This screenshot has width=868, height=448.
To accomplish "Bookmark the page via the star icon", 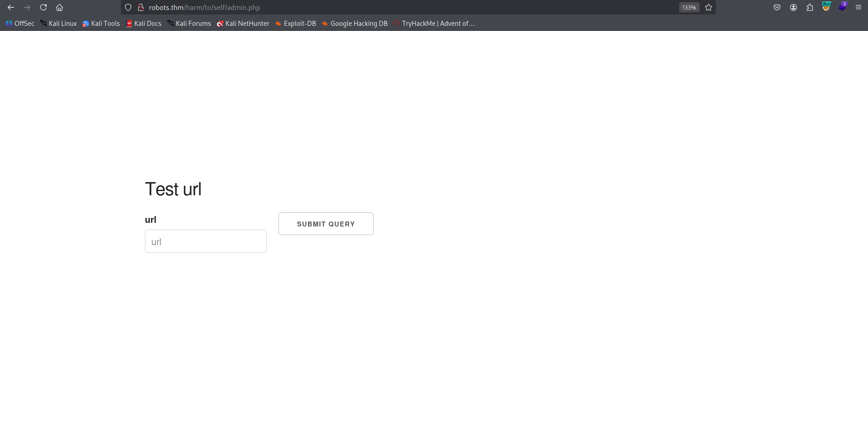I will 709,7.
